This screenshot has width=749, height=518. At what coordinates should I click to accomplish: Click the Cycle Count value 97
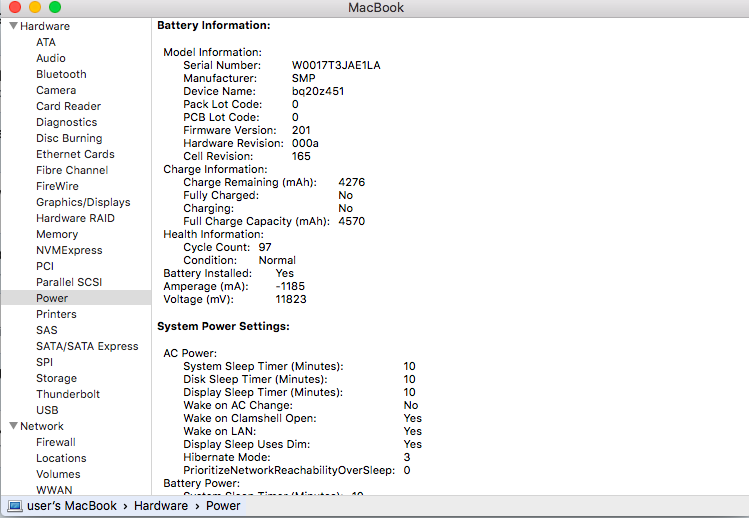tap(265, 248)
